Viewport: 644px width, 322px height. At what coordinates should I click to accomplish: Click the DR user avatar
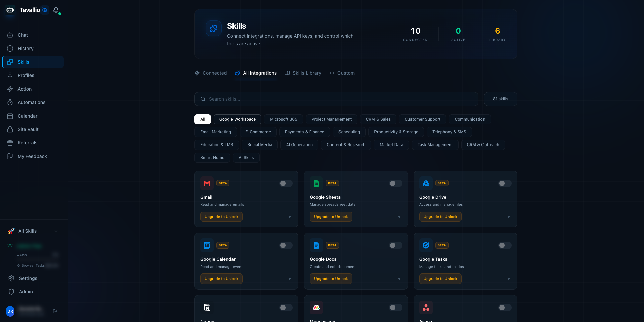tap(10, 311)
